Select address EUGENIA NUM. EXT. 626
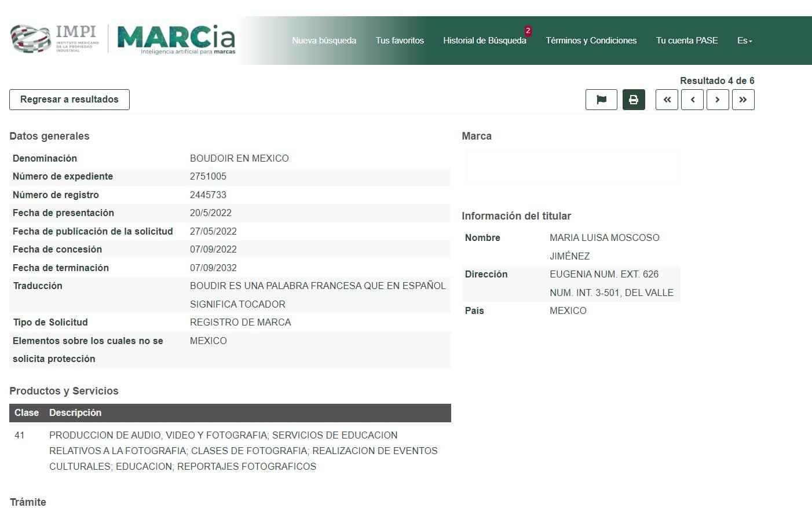 (604, 274)
